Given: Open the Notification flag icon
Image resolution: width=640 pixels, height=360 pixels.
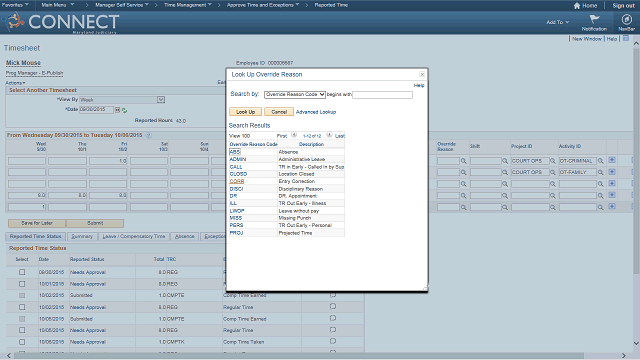Looking at the screenshot, I should [594, 19].
